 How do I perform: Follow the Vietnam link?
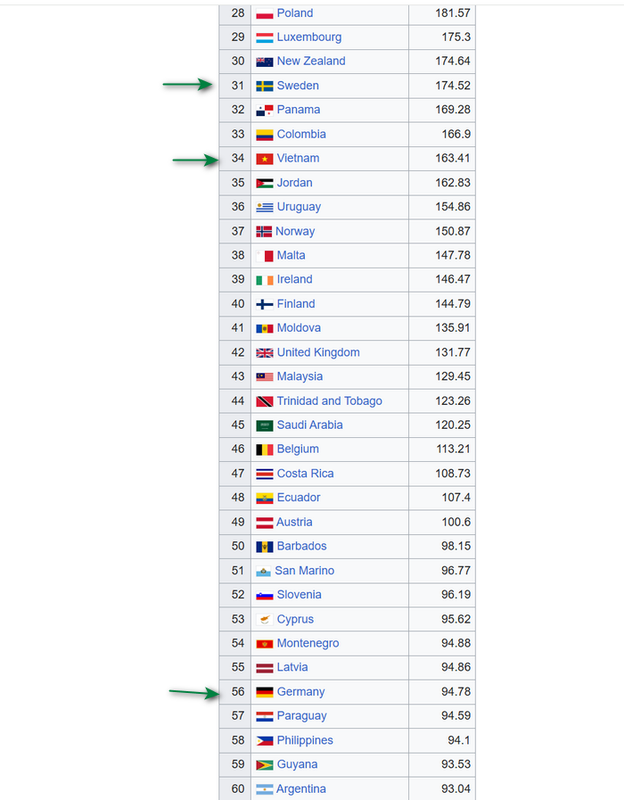pos(298,158)
